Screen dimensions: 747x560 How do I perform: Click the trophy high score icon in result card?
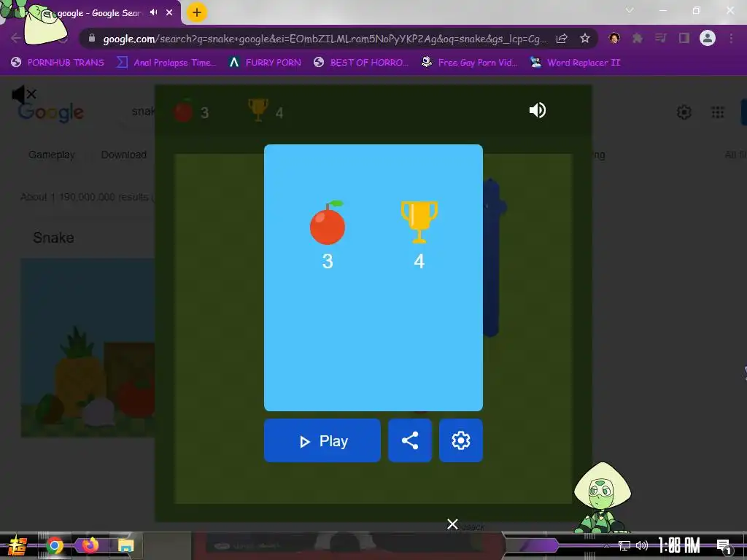pyautogui.click(x=419, y=222)
